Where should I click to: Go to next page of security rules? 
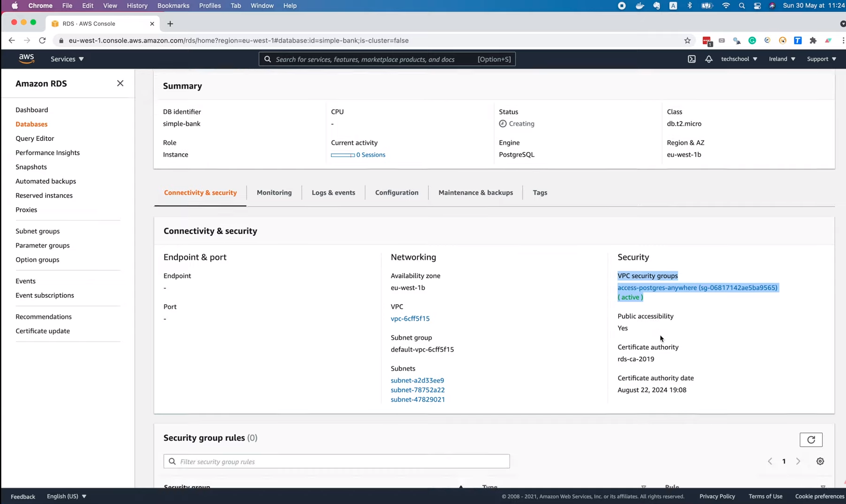coord(798,461)
